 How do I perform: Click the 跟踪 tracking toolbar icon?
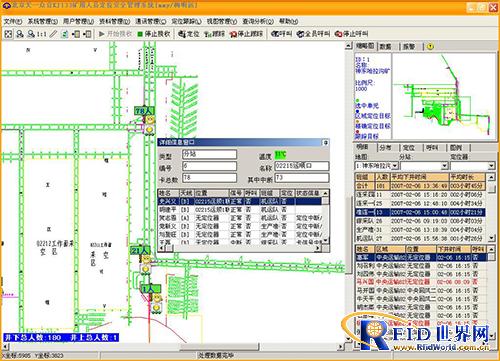208,34
